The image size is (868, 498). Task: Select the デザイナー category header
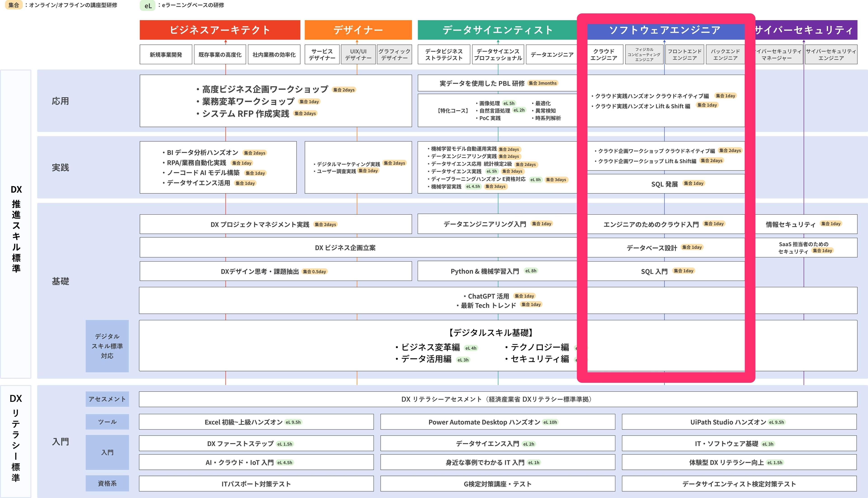point(358,30)
